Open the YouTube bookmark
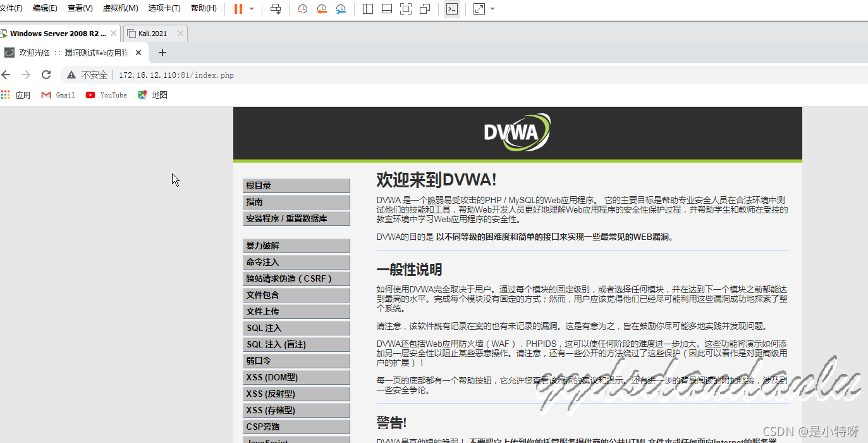The image size is (868, 443). 106,95
